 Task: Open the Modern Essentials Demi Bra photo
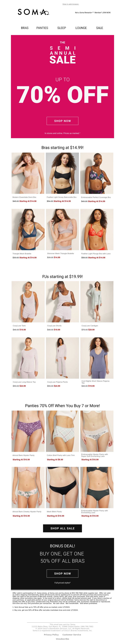click(x=28, y=173)
